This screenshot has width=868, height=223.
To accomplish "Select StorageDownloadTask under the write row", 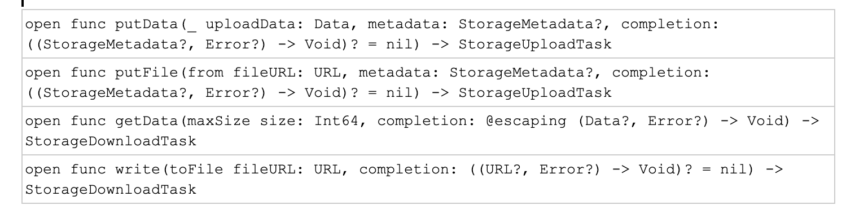I will (x=111, y=189).
